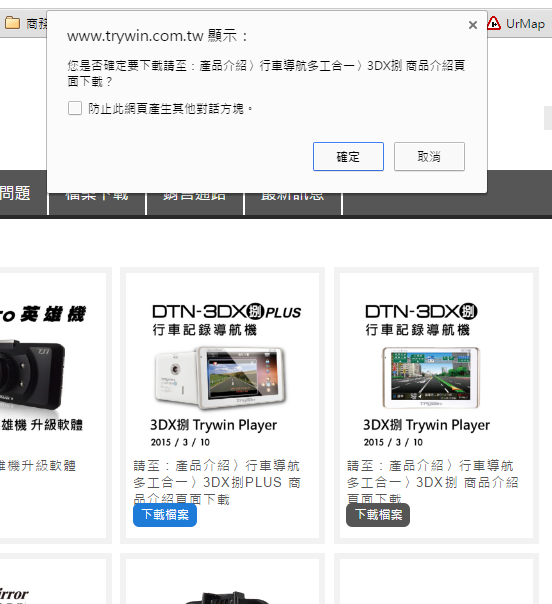Open the 商務 bookmark folder icon
This screenshot has width=552, height=604.
point(13,23)
